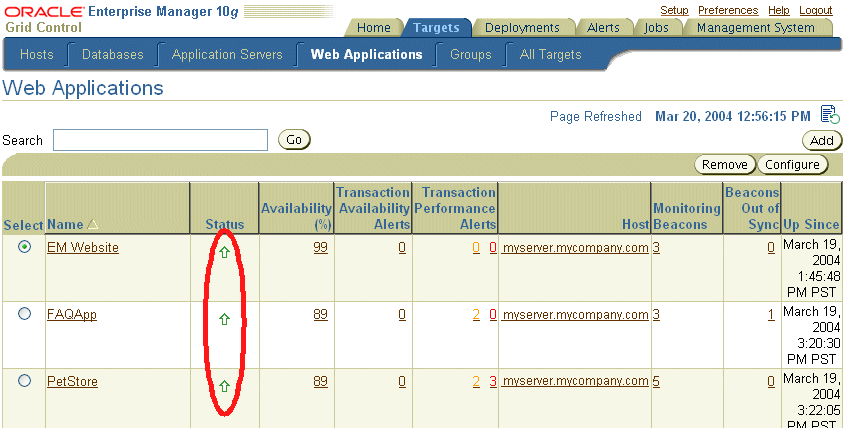Click the page refresh icon
The height and width of the screenshot is (428, 852).
coord(830,115)
